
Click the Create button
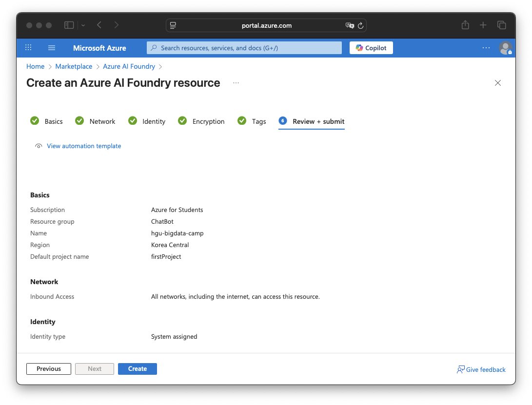138,369
